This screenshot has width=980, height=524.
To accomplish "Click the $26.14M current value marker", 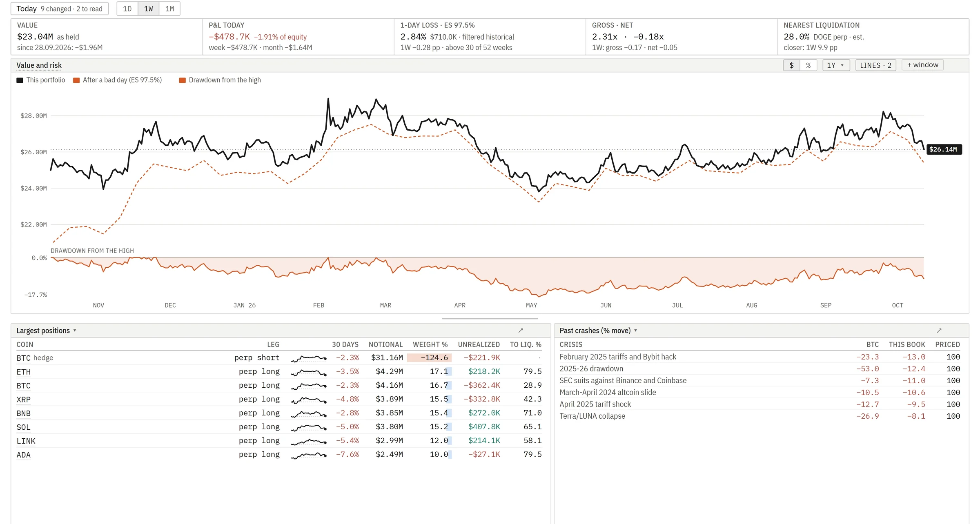I will (944, 149).
